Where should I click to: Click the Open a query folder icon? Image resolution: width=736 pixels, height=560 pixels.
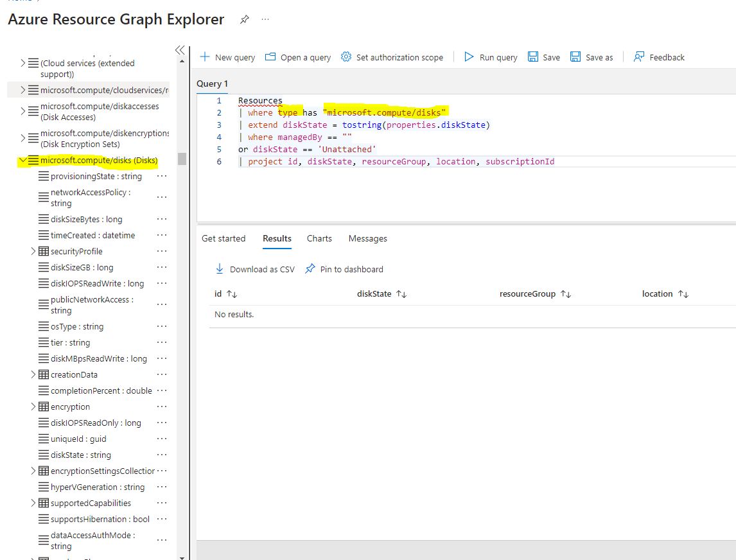pyautogui.click(x=270, y=57)
